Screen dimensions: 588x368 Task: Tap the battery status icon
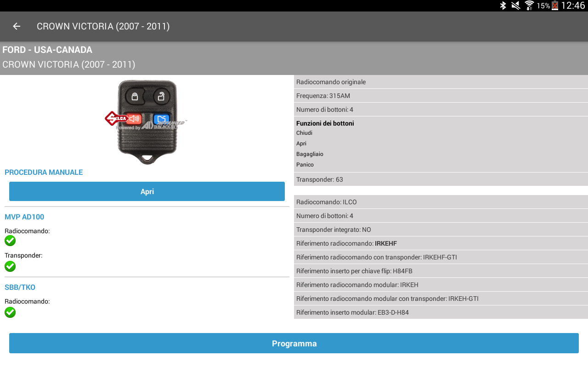click(x=555, y=6)
